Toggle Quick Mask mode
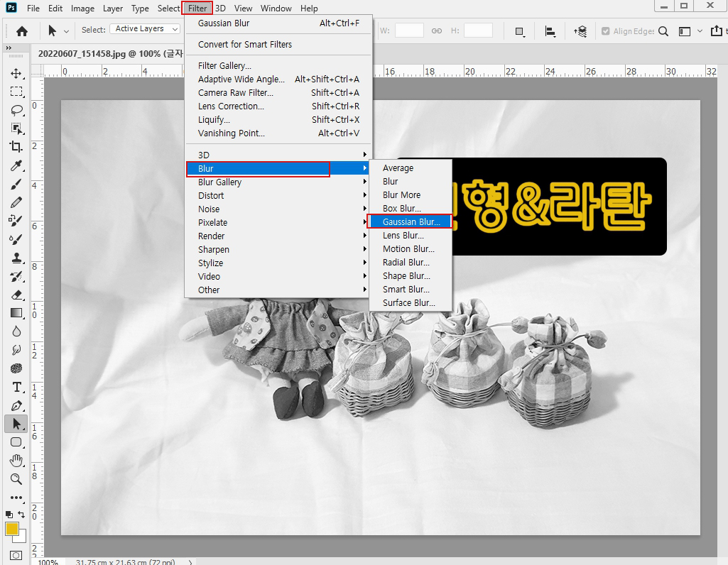Screen dimensions: 728x565 (16, 556)
